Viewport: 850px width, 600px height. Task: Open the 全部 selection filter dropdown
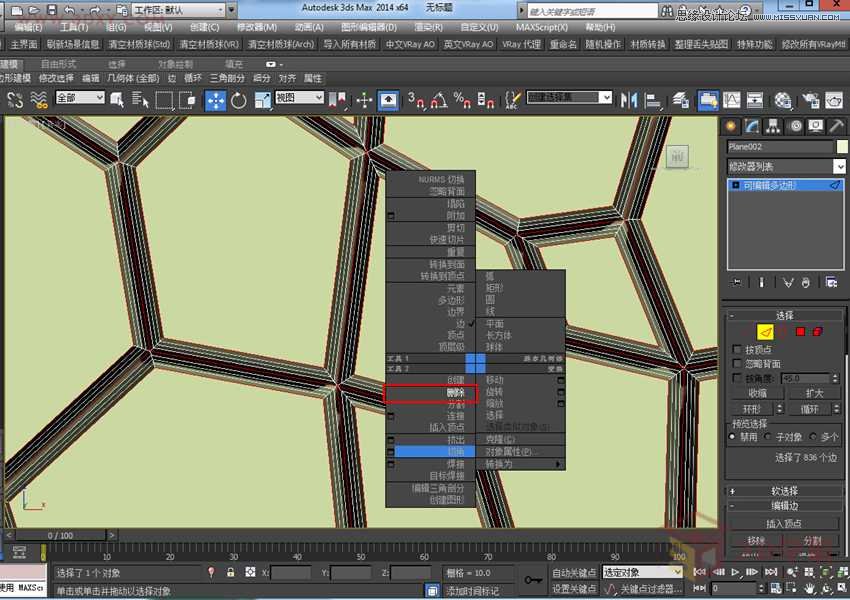pos(80,98)
